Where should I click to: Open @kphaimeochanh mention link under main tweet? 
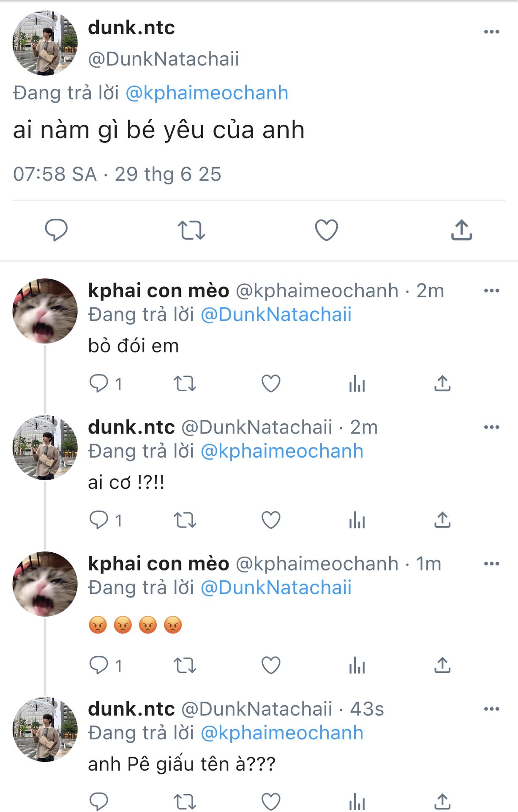[x=207, y=93]
